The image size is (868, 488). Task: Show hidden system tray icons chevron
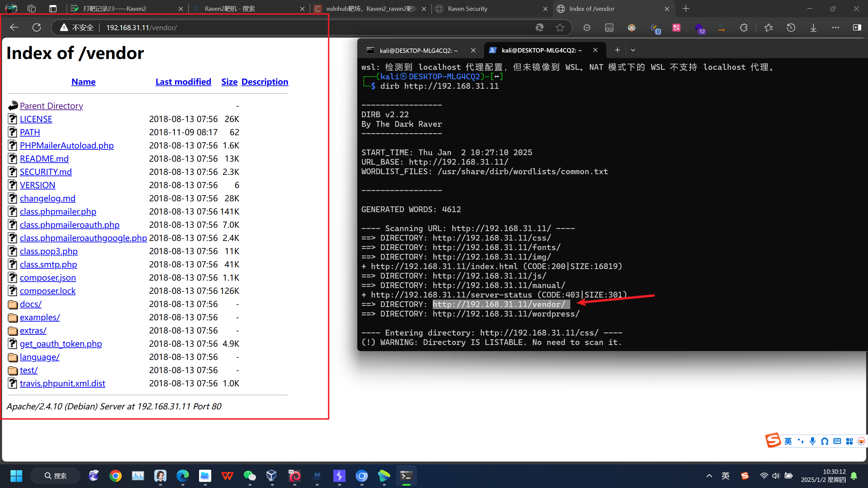[709, 476]
